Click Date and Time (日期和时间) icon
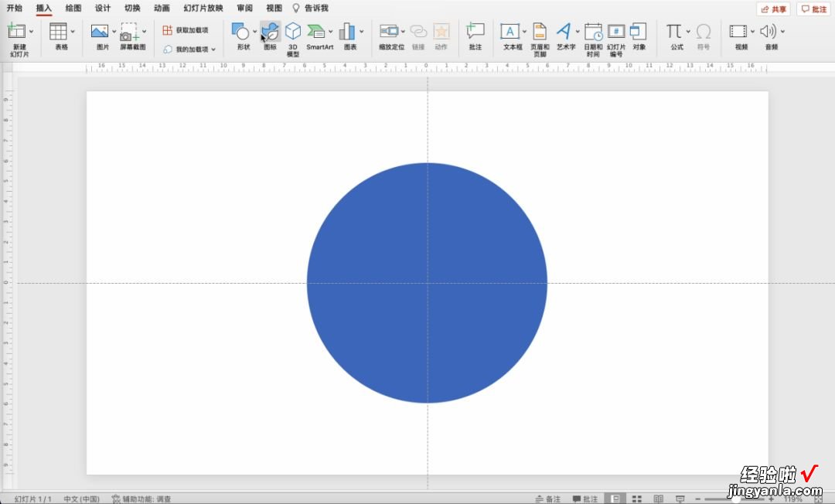Screen dimensions: 835x504 tap(593, 32)
